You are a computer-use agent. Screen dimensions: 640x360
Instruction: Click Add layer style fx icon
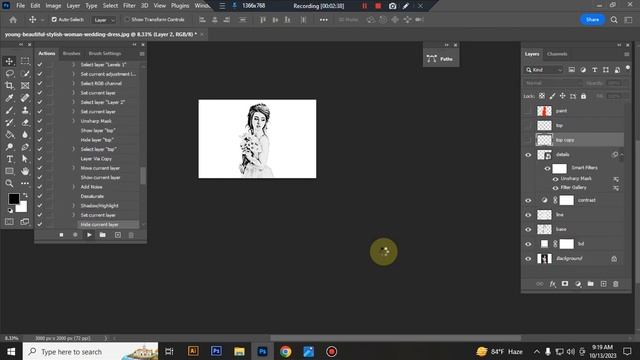pyautogui.click(x=552, y=284)
